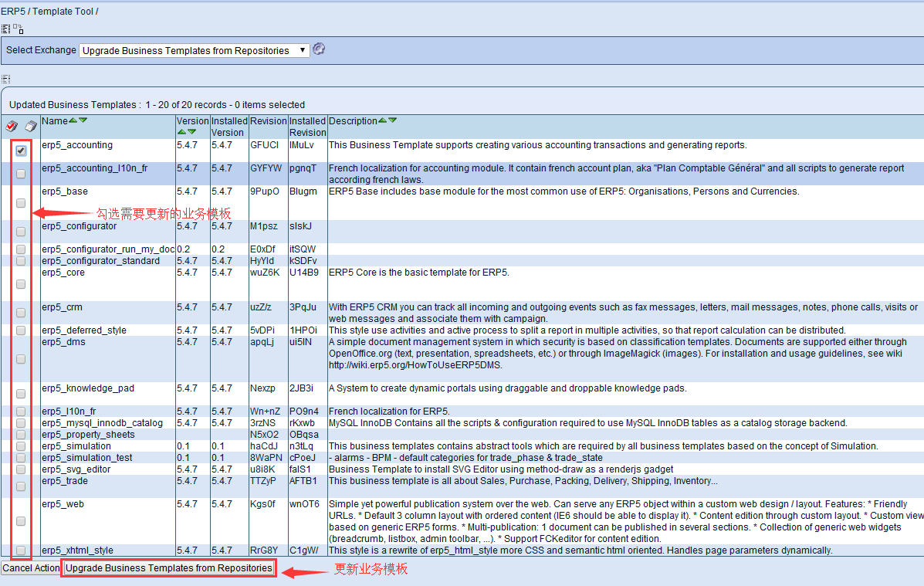Check the erp5_crm row checkbox
Viewport: 924px width, 586px height.
(x=21, y=313)
